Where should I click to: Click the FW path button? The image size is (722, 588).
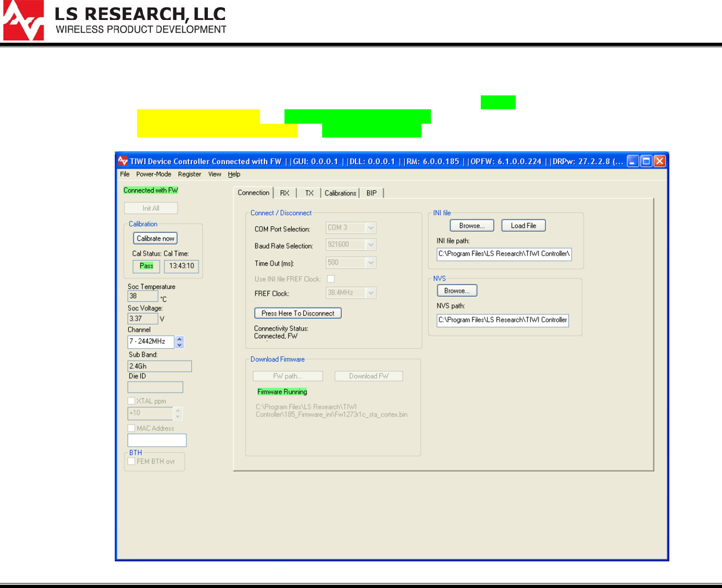pos(288,376)
